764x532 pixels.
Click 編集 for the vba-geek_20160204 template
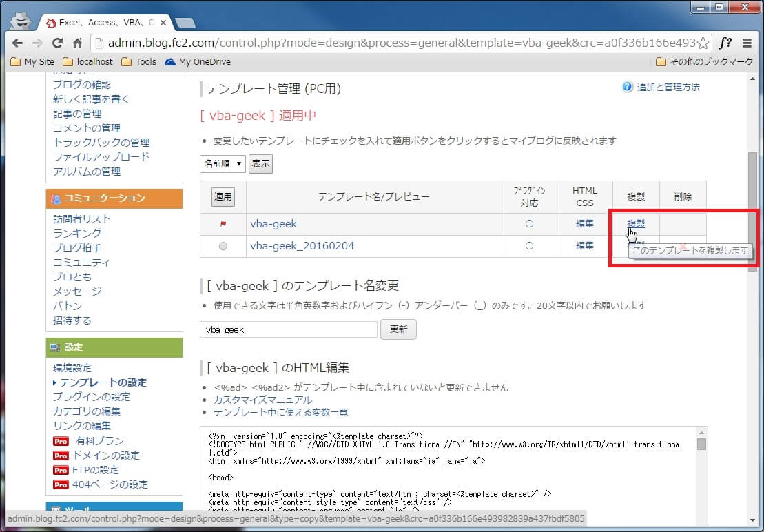(585, 245)
